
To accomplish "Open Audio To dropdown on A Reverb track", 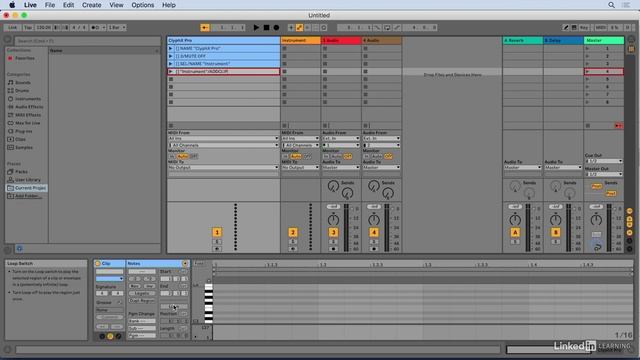I will (522, 167).
